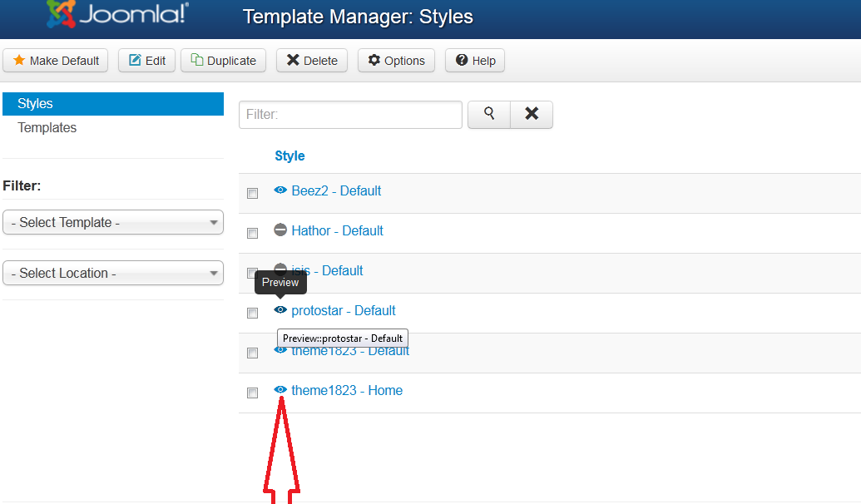
Task: Click the magnifier search filter button
Action: tap(488, 114)
